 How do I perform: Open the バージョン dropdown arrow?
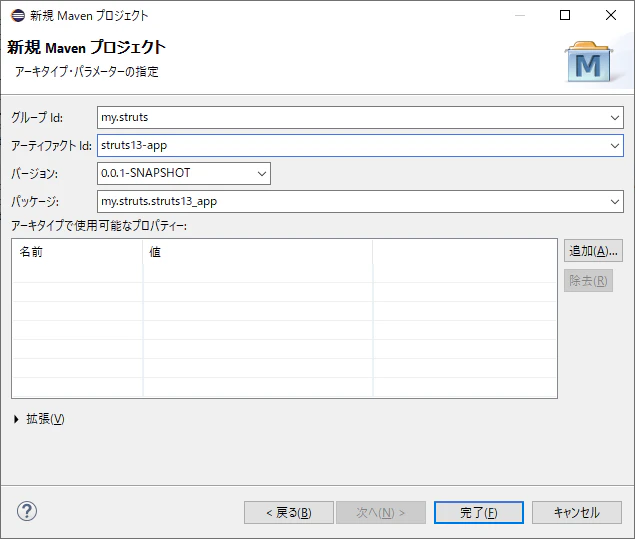click(262, 174)
